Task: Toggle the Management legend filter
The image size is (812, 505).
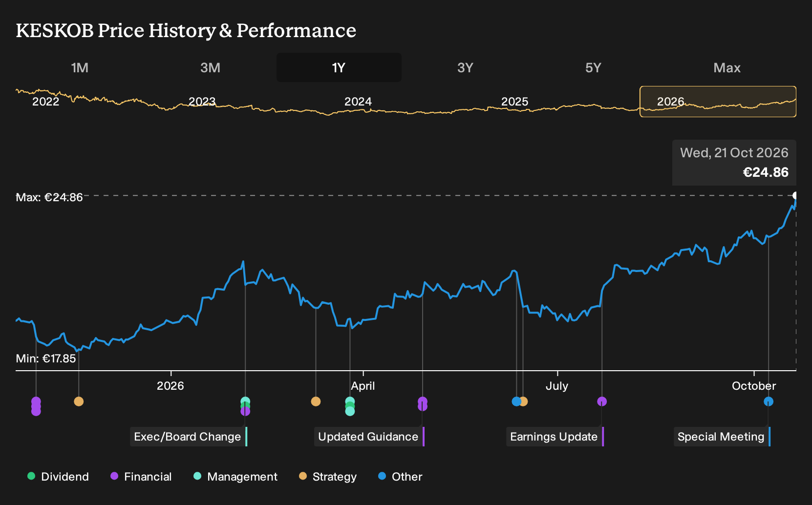Action: point(235,477)
